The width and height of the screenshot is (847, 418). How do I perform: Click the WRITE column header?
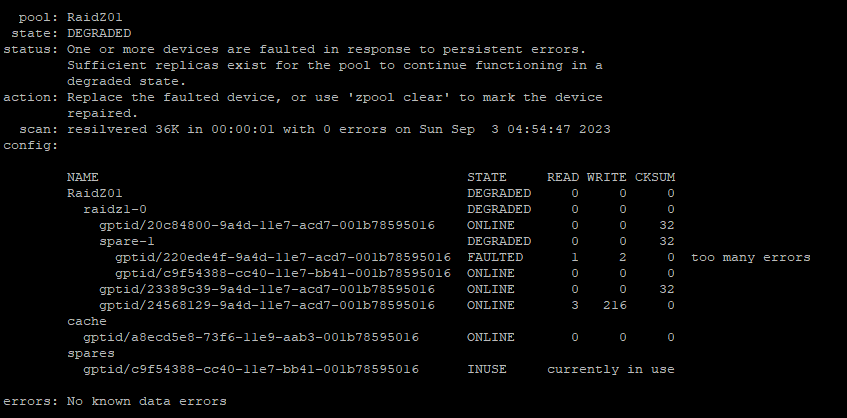[x=607, y=177]
